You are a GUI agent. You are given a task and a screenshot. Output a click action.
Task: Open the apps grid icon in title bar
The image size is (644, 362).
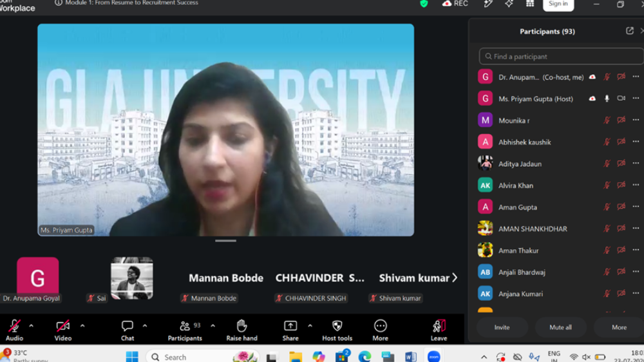pos(530,4)
